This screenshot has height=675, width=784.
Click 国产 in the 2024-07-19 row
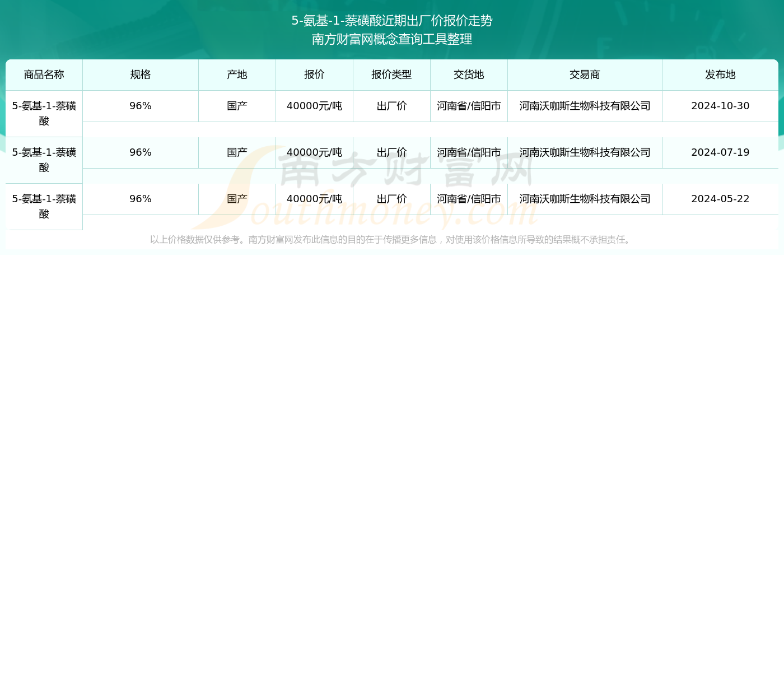click(x=237, y=152)
